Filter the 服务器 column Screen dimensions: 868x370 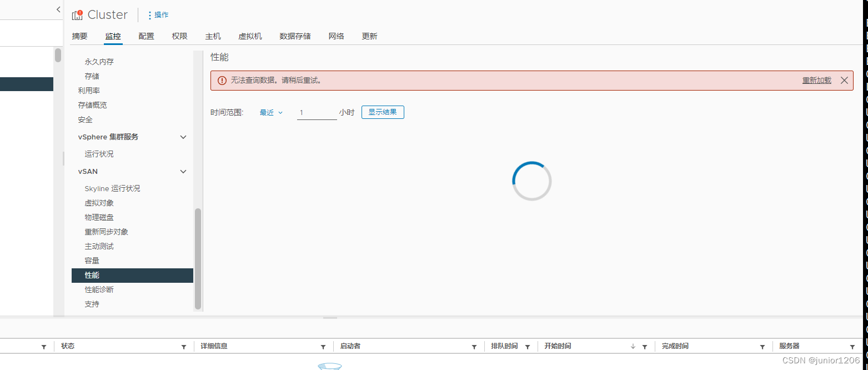point(852,347)
